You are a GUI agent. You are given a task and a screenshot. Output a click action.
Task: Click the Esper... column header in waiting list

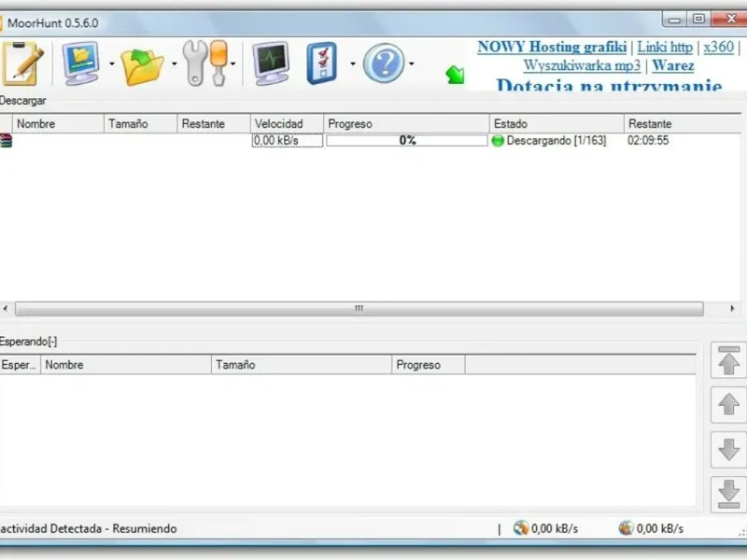pyautogui.click(x=20, y=365)
